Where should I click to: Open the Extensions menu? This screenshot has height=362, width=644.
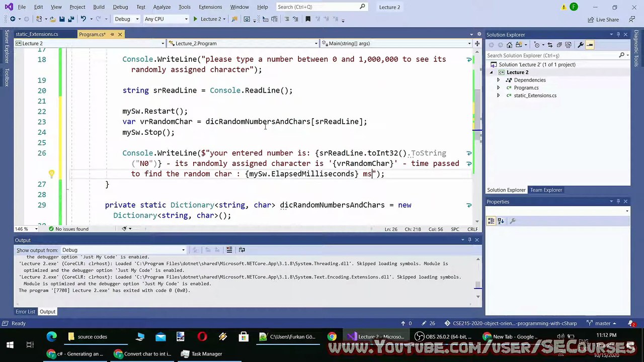pos(210,7)
